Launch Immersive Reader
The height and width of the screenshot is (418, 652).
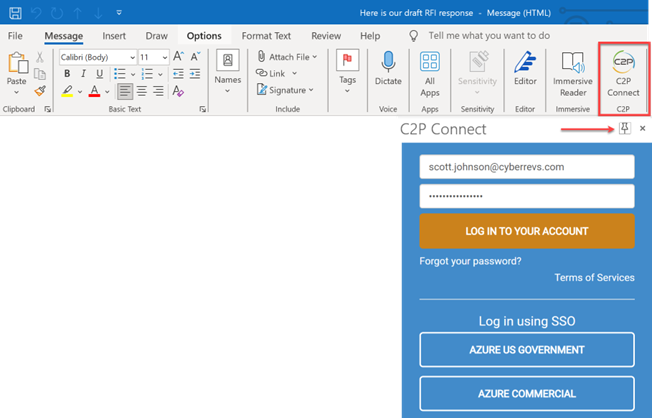tap(573, 74)
